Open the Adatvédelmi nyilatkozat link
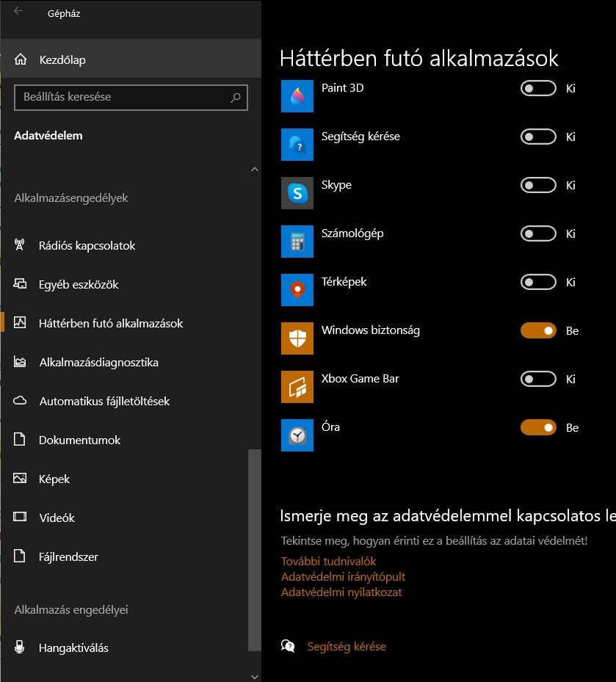This screenshot has width=616, height=682. tap(341, 592)
